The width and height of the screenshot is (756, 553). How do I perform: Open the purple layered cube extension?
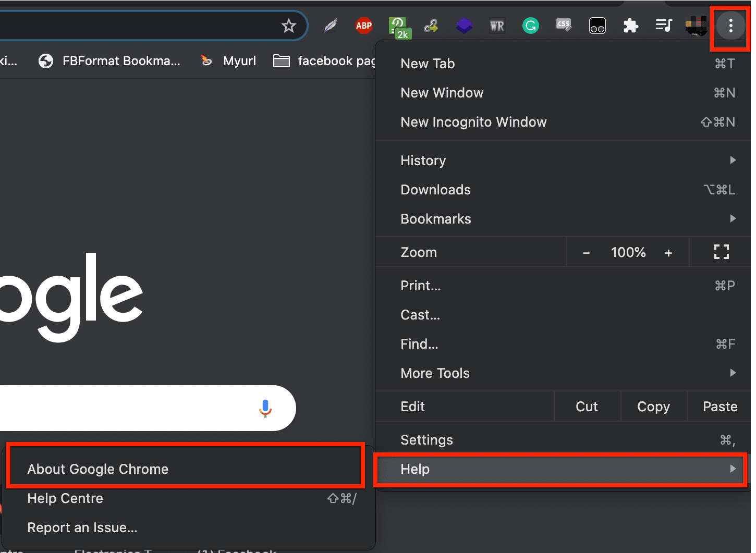(x=464, y=26)
